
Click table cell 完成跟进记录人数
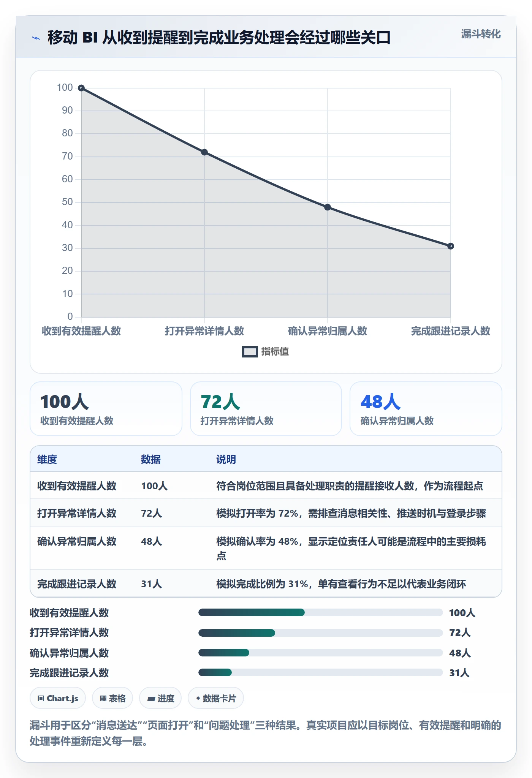pyautogui.click(x=77, y=584)
